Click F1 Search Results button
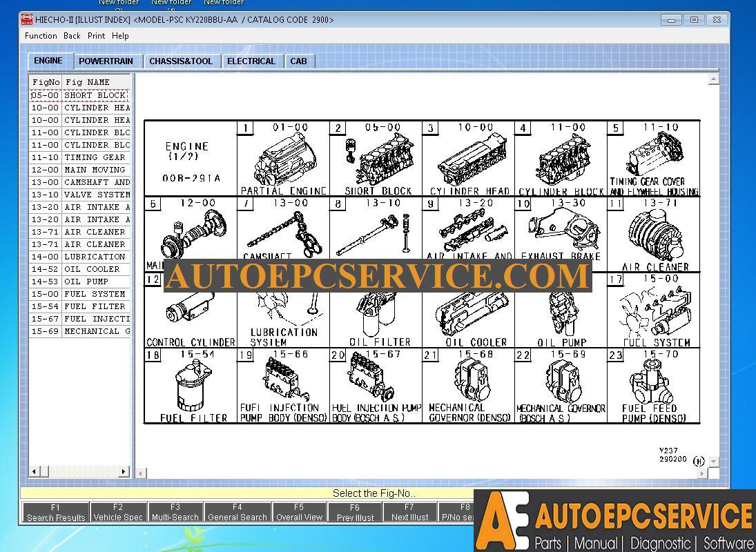The image size is (756, 552). [56, 512]
